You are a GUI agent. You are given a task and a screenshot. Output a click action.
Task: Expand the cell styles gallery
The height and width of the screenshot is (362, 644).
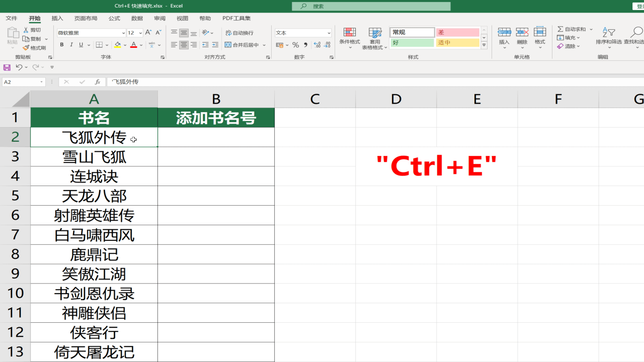pyautogui.click(x=484, y=45)
